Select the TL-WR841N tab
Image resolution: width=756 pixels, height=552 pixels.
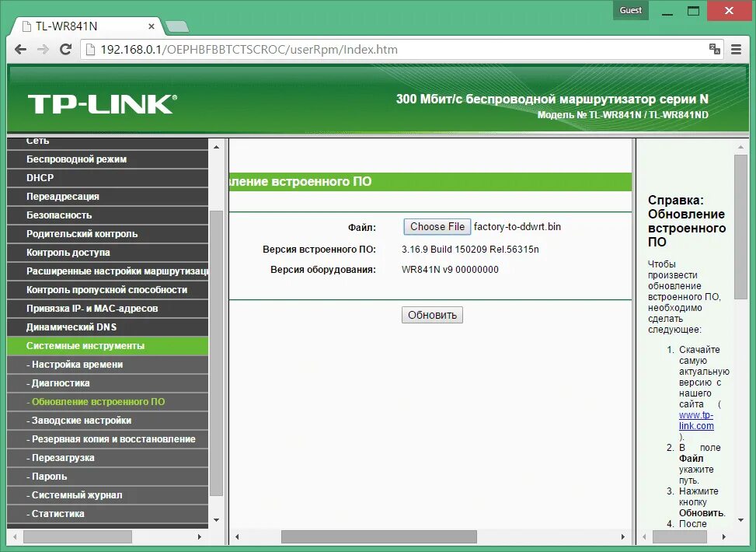pos(87,26)
